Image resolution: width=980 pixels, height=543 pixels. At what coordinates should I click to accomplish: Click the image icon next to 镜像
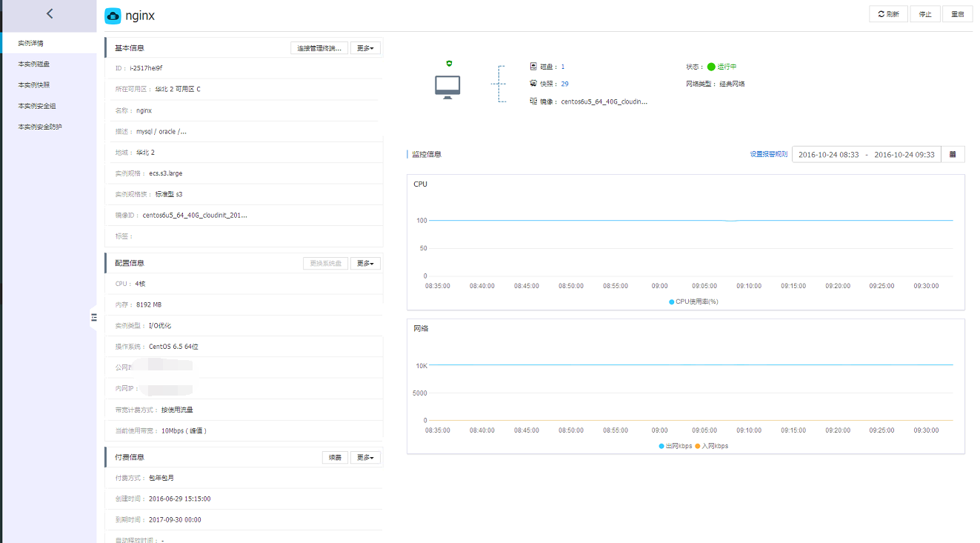[x=533, y=101]
